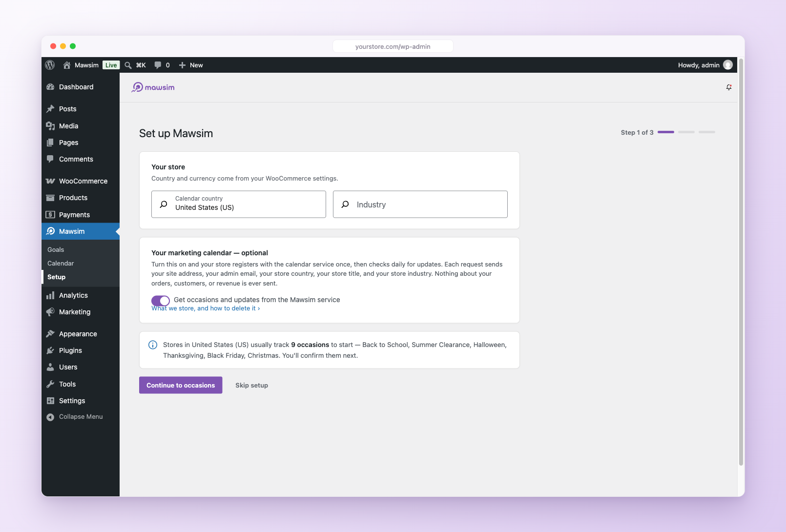Click the info icon in occasions notice
Image resolution: width=786 pixels, height=532 pixels.
click(153, 345)
